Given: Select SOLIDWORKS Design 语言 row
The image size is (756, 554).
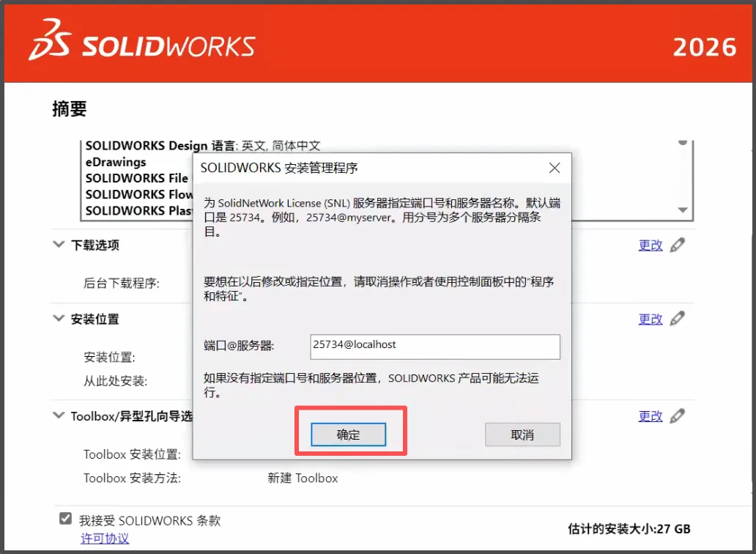Looking at the screenshot, I should coord(203,146).
